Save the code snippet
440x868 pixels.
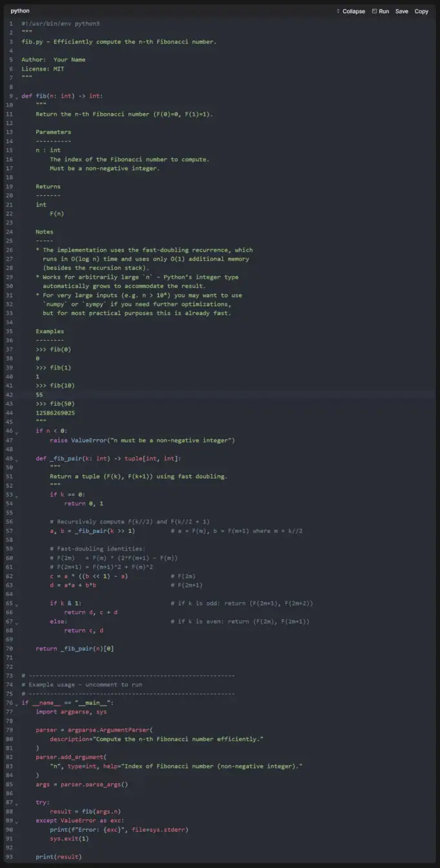pyautogui.click(x=402, y=11)
